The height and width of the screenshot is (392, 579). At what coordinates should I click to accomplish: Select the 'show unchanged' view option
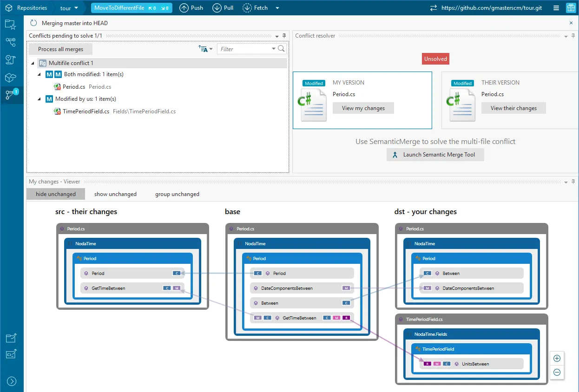coord(115,194)
